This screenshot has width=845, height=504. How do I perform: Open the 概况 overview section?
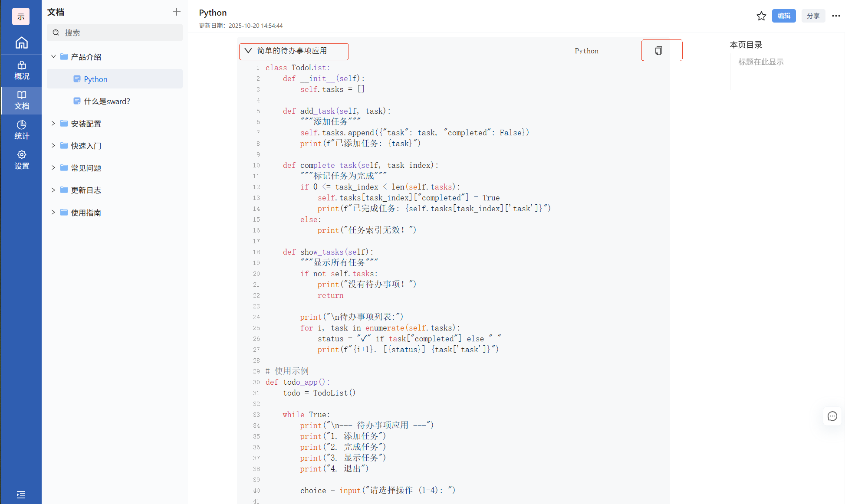pos(21,70)
